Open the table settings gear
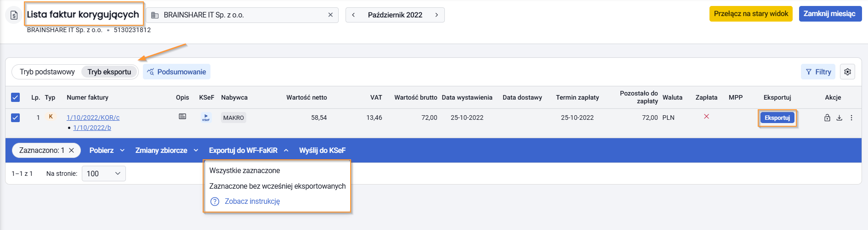 pyautogui.click(x=848, y=72)
